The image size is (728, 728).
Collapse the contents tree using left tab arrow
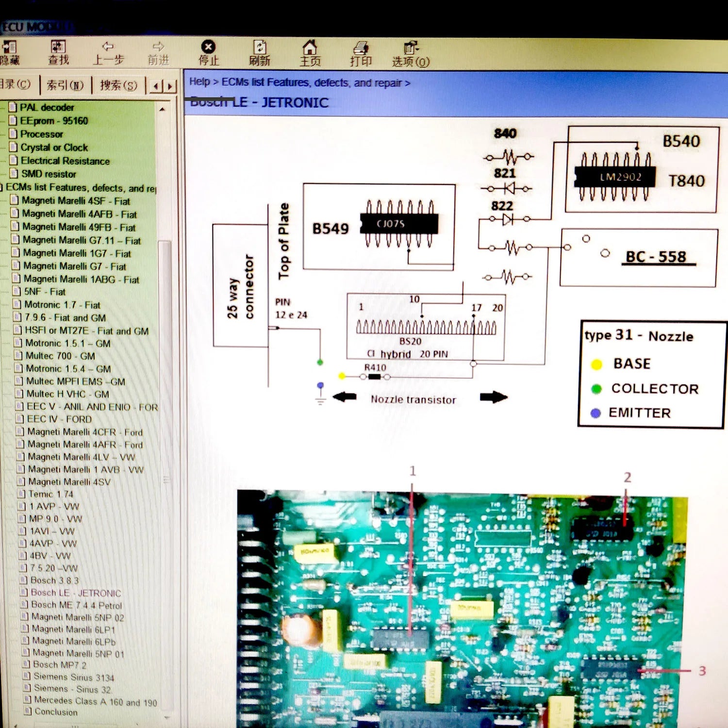tap(155, 85)
